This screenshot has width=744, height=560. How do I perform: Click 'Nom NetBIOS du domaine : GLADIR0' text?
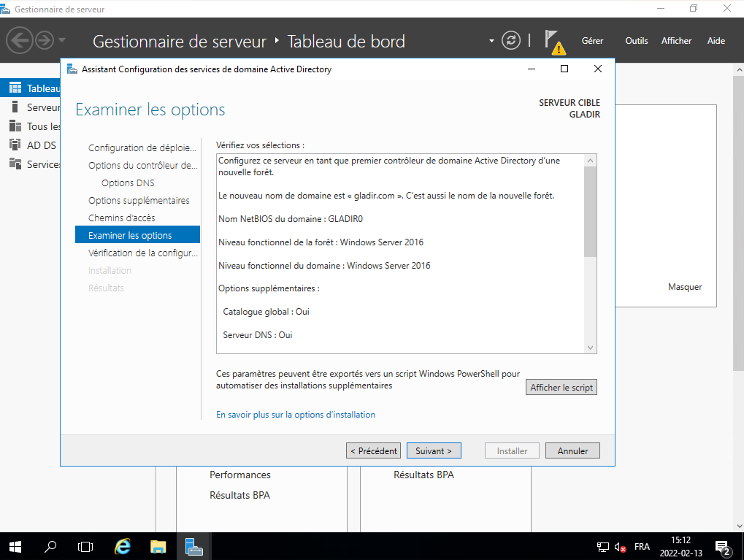tap(291, 219)
